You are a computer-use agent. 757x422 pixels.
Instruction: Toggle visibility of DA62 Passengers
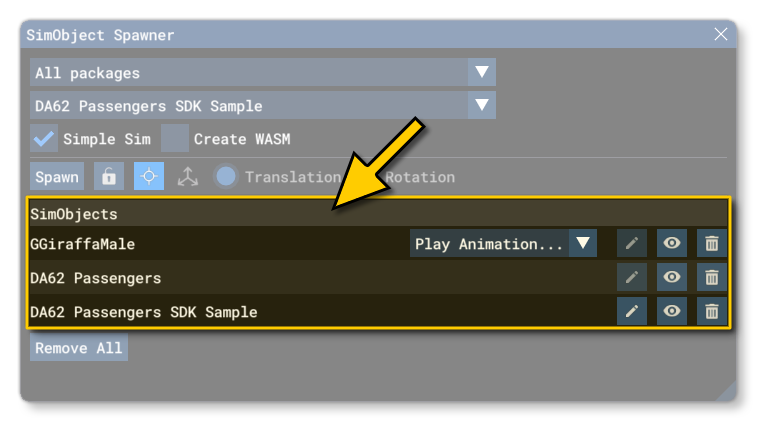pos(672,277)
